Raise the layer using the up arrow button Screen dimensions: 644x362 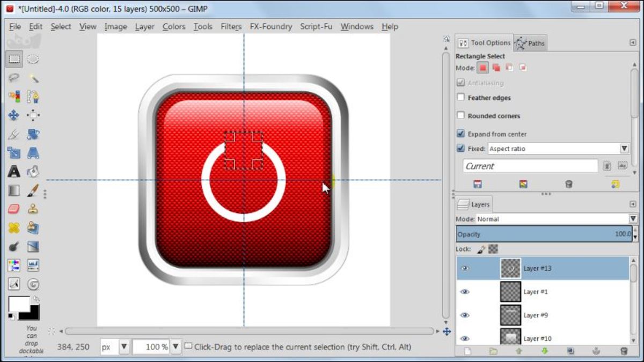519,351
